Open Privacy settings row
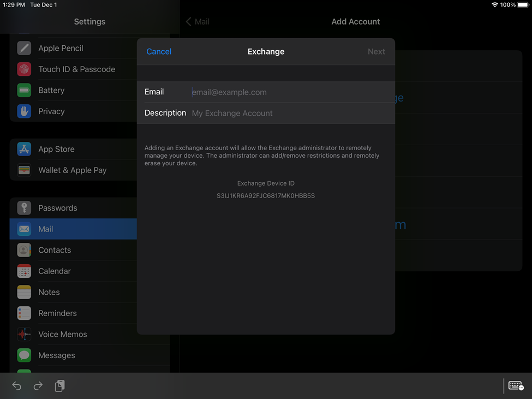This screenshot has width=532, height=399. 73,111
